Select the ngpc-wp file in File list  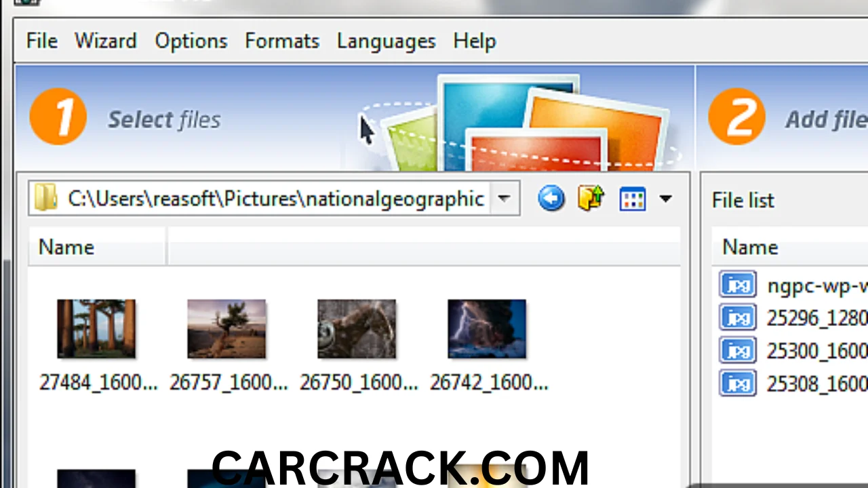pos(817,285)
